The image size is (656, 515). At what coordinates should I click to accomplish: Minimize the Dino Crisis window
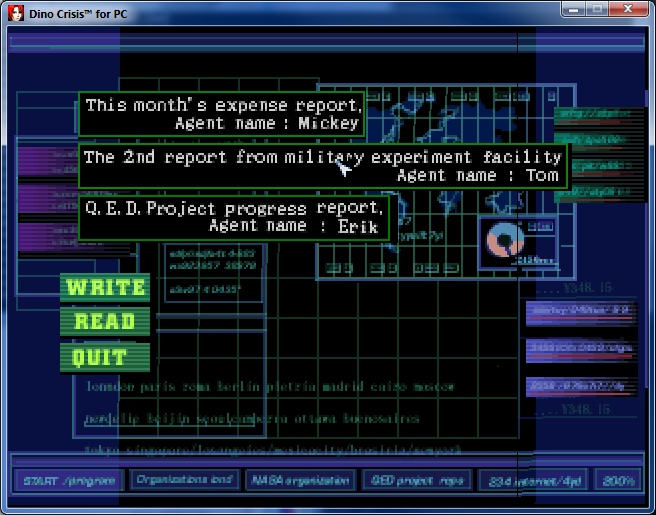573,9
